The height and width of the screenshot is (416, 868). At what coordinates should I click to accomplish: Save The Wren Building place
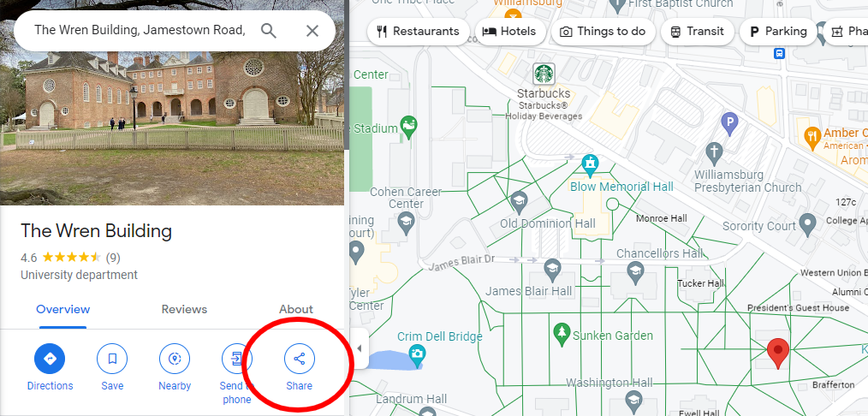112,359
